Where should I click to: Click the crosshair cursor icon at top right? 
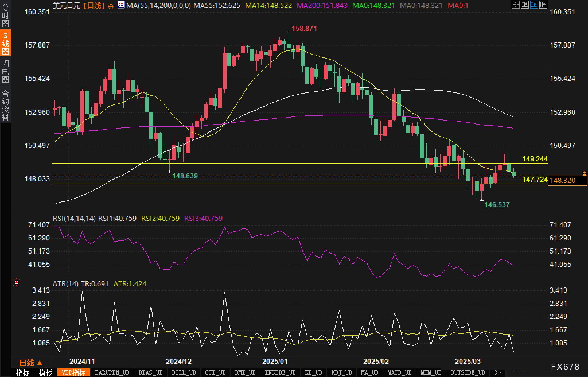[x=515, y=5]
